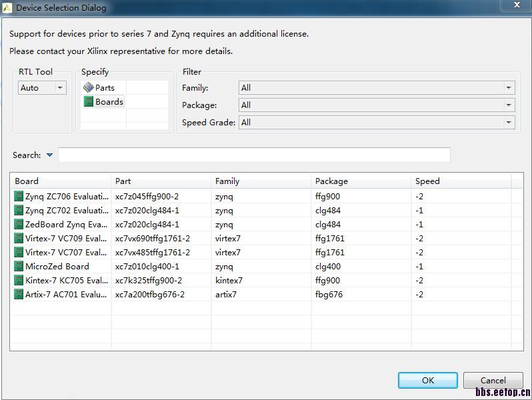Select the Artix-7 AC701 Evaluation row
The height and width of the screenshot is (400, 532).
pyautogui.click(x=267, y=294)
